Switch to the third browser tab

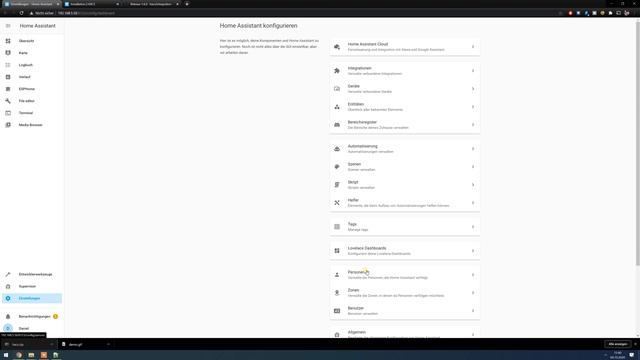[152, 4]
